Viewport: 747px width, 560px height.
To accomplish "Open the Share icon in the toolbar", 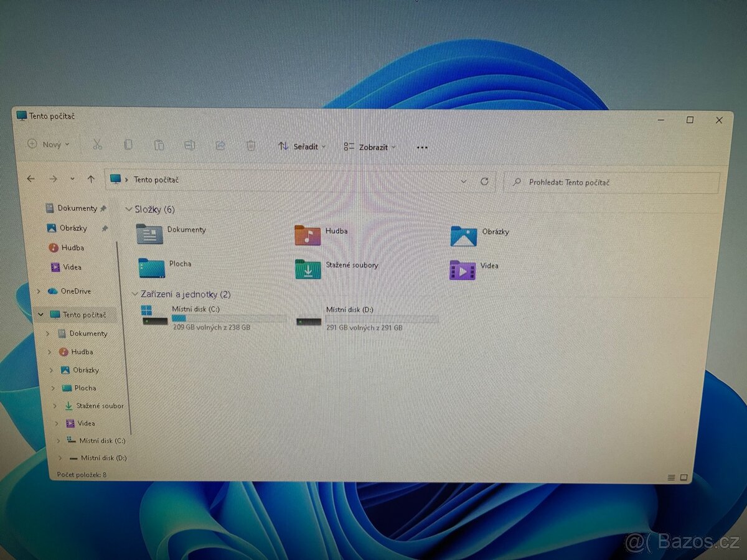I will point(220,145).
